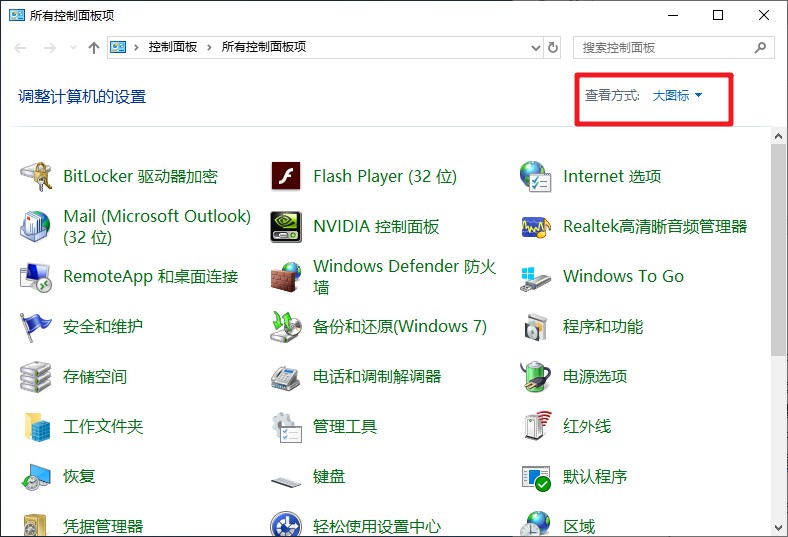Open the Internet 选项 globe icon
Screen dimensions: 788x537
536,176
